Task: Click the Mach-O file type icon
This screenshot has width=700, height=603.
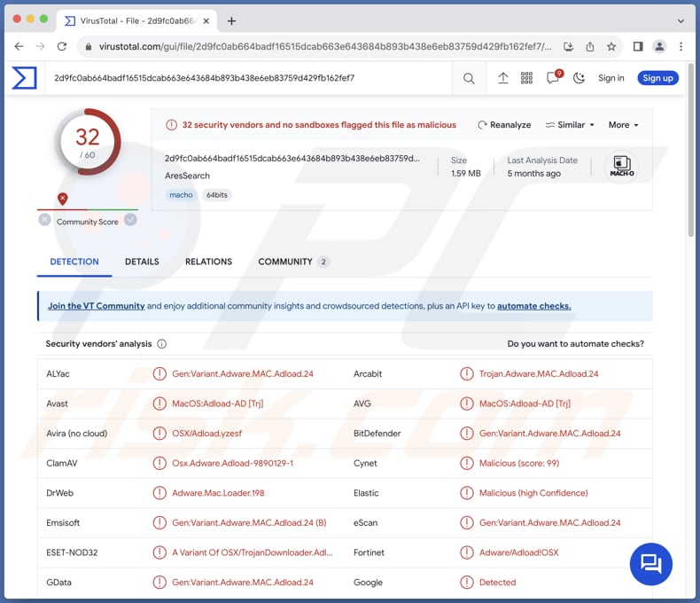Action: tap(622, 166)
